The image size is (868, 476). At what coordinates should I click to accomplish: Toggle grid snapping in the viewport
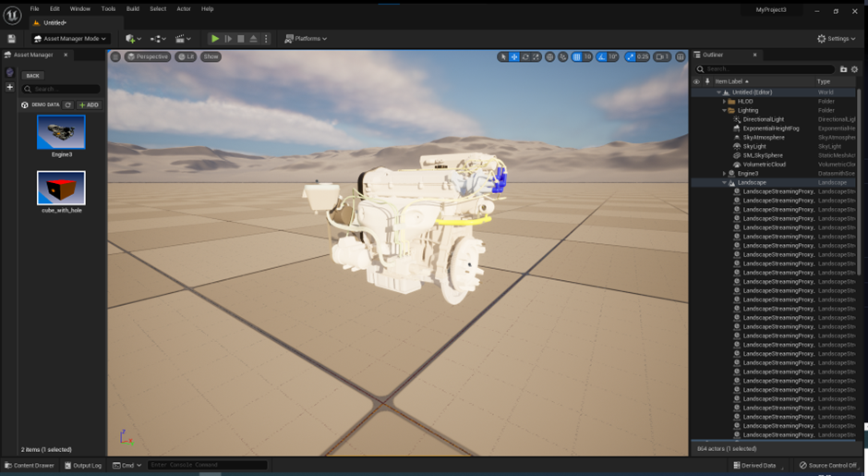tap(577, 56)
